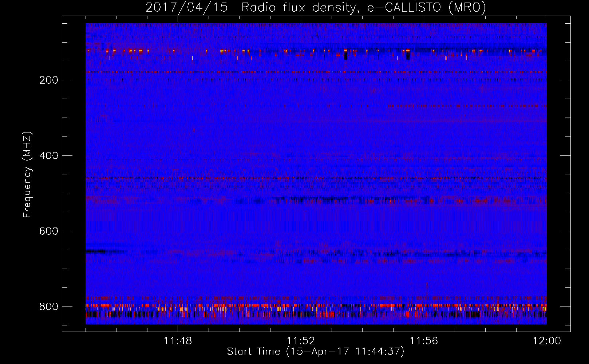
Task: Click the 11:52 time tick label
Action: tap(301, 341)
